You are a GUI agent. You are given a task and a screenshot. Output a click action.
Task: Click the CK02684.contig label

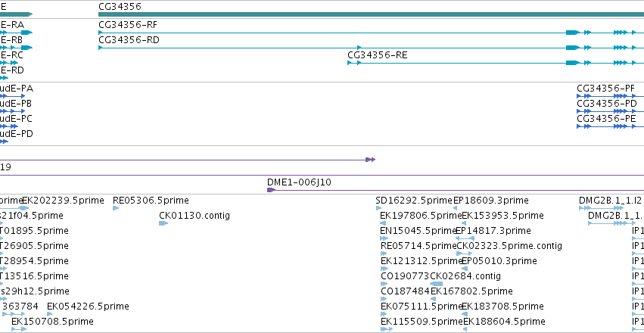(x=465, y=276)
